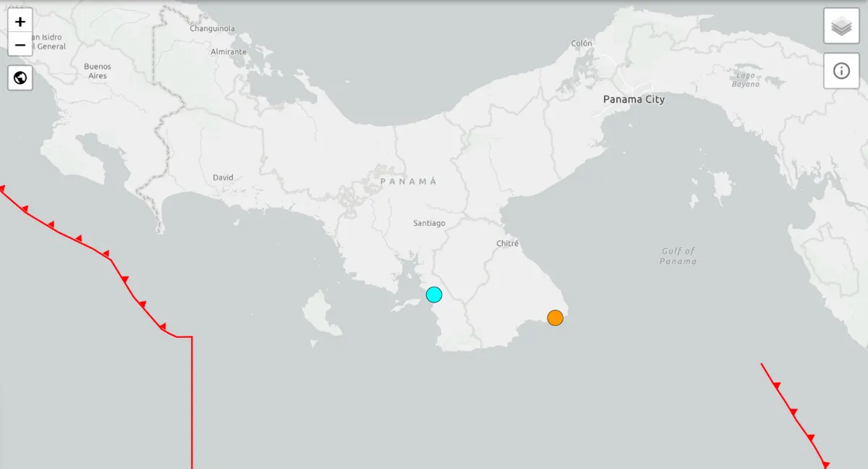Click the Gulf of Panama label

click(678, 256)
